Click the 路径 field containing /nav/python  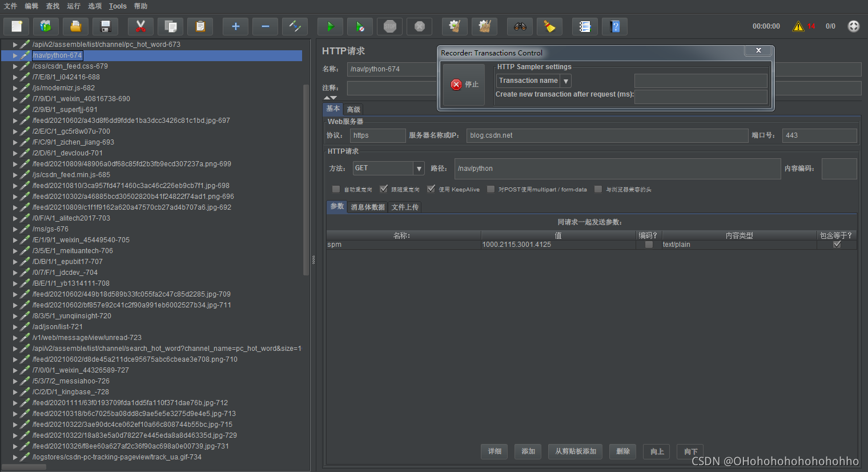(618, 169)
